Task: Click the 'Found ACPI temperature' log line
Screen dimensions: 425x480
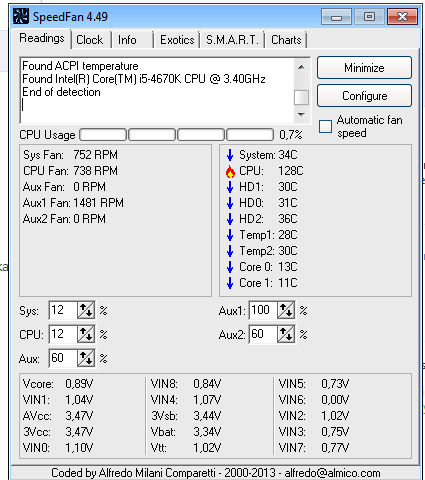Action: [x=80, y=66]
